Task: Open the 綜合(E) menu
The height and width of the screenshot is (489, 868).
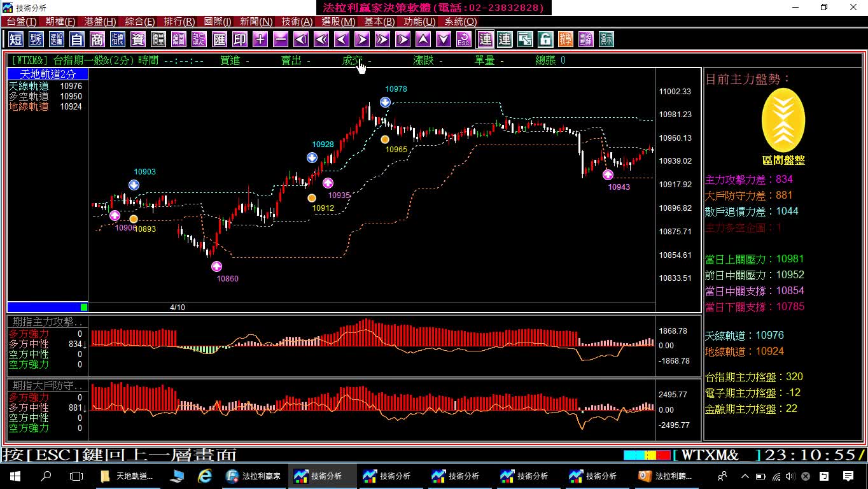Action: coord(140,22)
